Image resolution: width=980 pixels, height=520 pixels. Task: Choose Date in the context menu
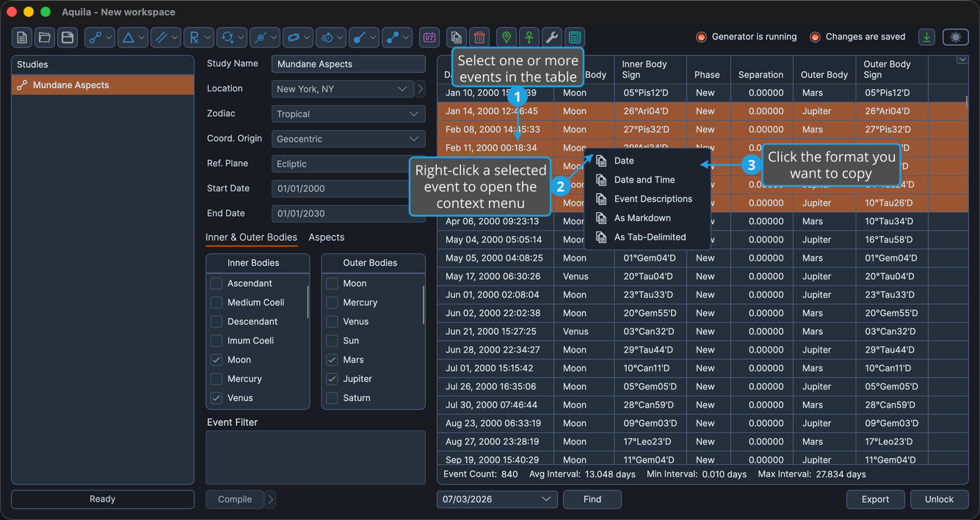(x=648, y=161)
